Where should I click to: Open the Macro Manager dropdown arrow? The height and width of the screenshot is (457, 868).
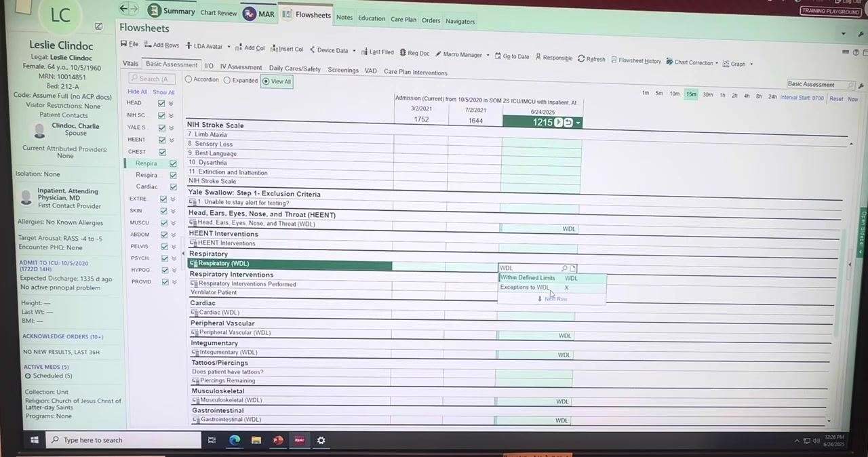[x=488, y=56]
